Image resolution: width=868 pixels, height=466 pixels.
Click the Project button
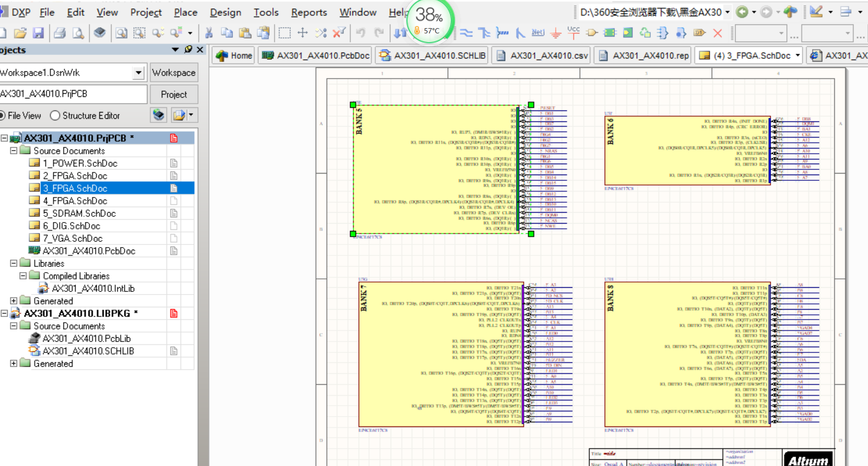[174, 94]
